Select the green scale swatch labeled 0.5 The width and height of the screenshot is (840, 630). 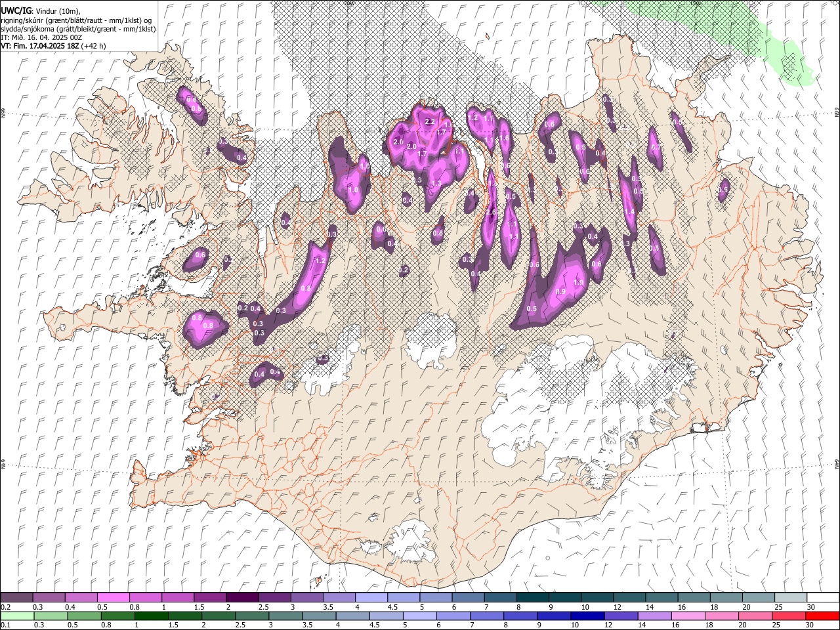pyautogui.click(x=84, y=616)
